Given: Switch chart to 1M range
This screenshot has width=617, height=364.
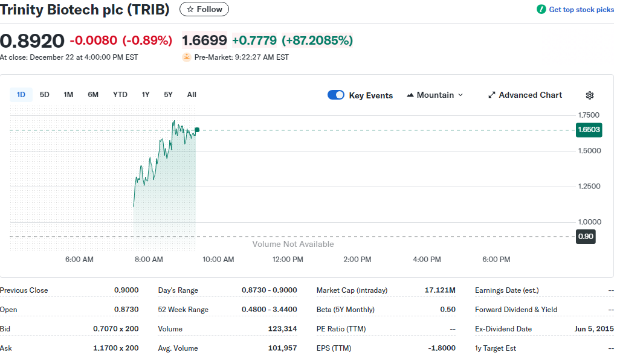Looking at the screenshot, I should (68, 95).
